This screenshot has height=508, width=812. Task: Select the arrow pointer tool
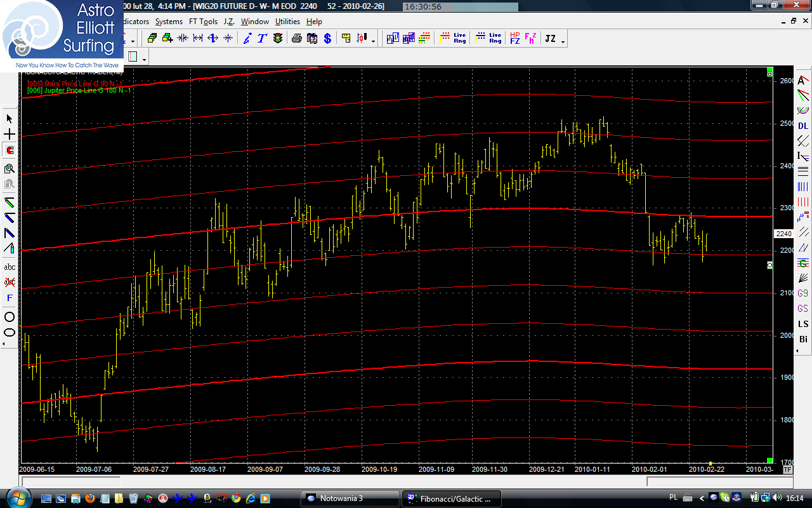[10, 119]
